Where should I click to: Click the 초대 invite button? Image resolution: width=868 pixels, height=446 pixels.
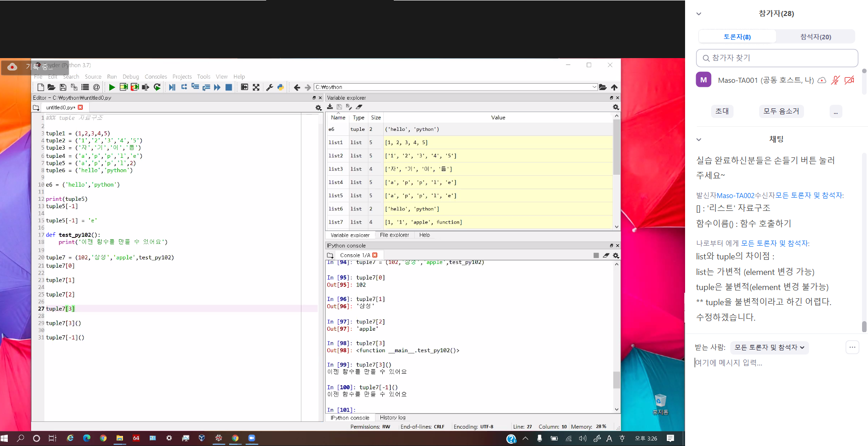coord(722,111)
